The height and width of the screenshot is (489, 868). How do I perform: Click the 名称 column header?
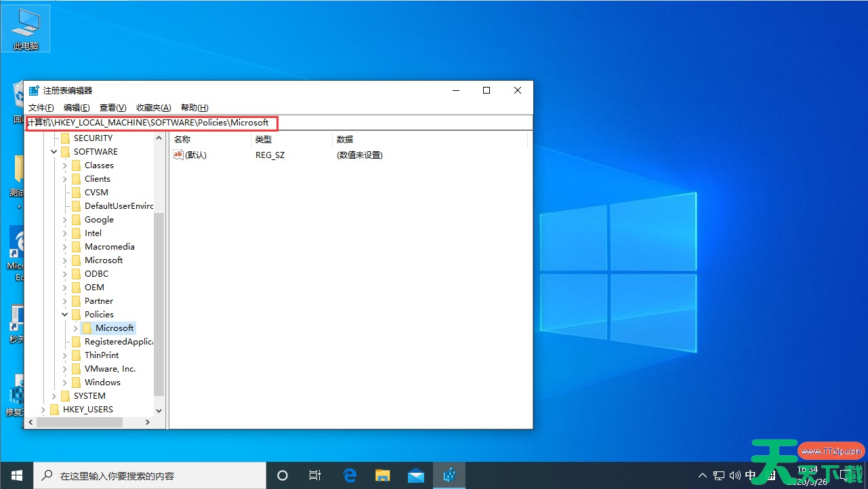click(x=183, y=139)
